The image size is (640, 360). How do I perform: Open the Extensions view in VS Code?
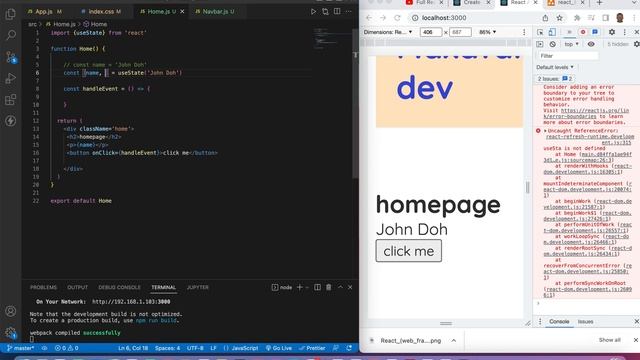click(11, 100)
